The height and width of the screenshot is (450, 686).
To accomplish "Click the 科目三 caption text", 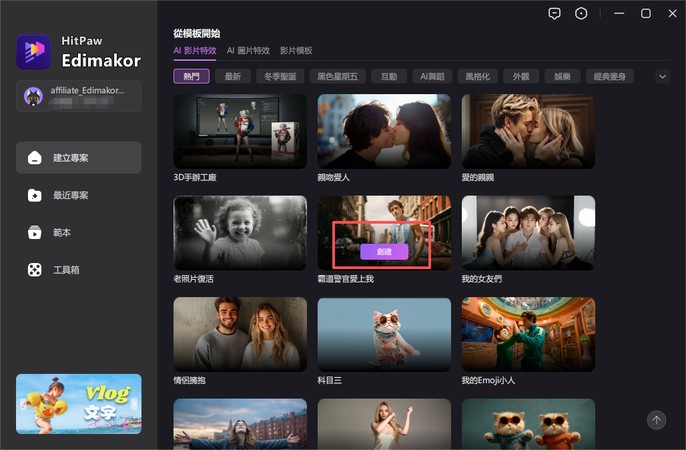I will pyautogui.click(x=329, y=380).
